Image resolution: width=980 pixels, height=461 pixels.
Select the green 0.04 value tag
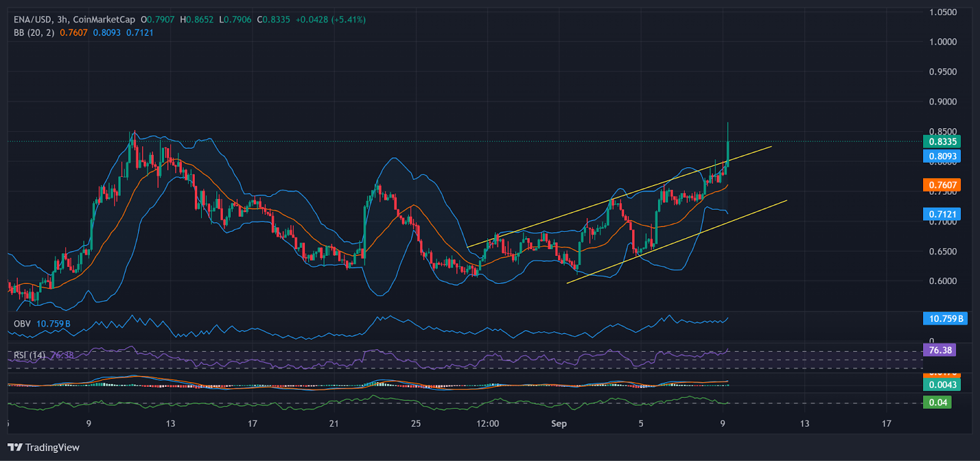pos(938,402)
